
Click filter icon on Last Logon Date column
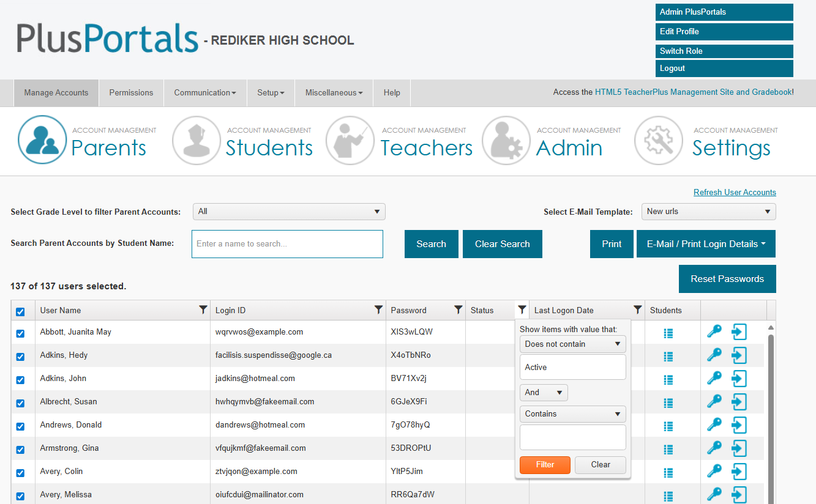[637, 310]
